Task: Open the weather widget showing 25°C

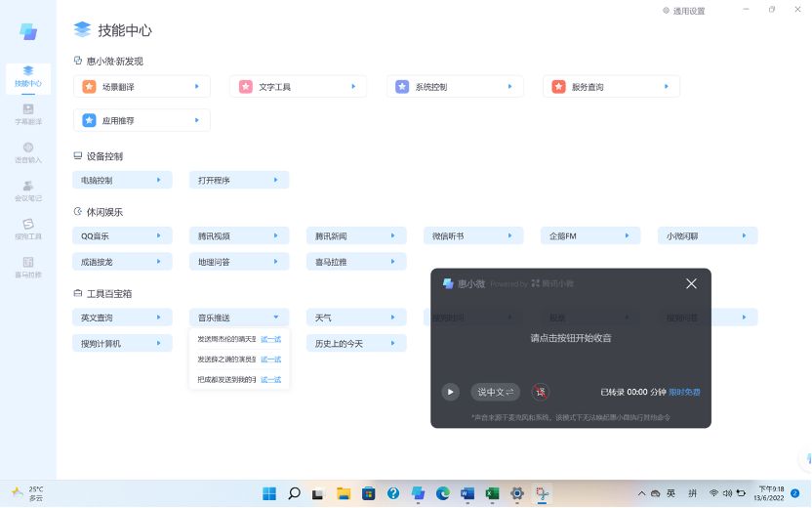Action: point(28,493)
